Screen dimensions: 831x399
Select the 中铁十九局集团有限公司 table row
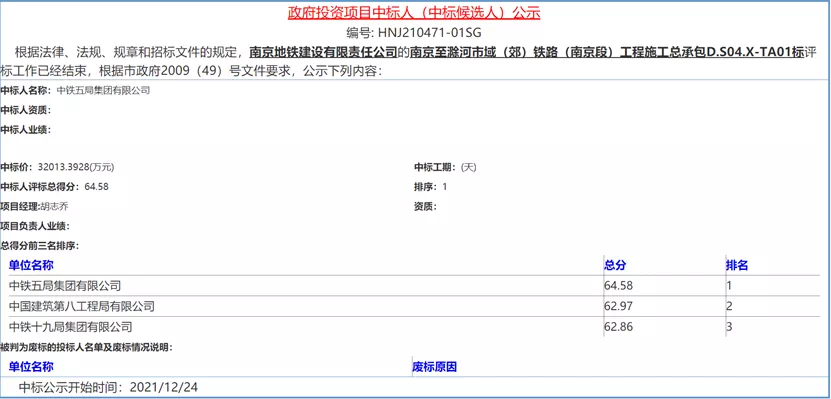coord(414,326)
